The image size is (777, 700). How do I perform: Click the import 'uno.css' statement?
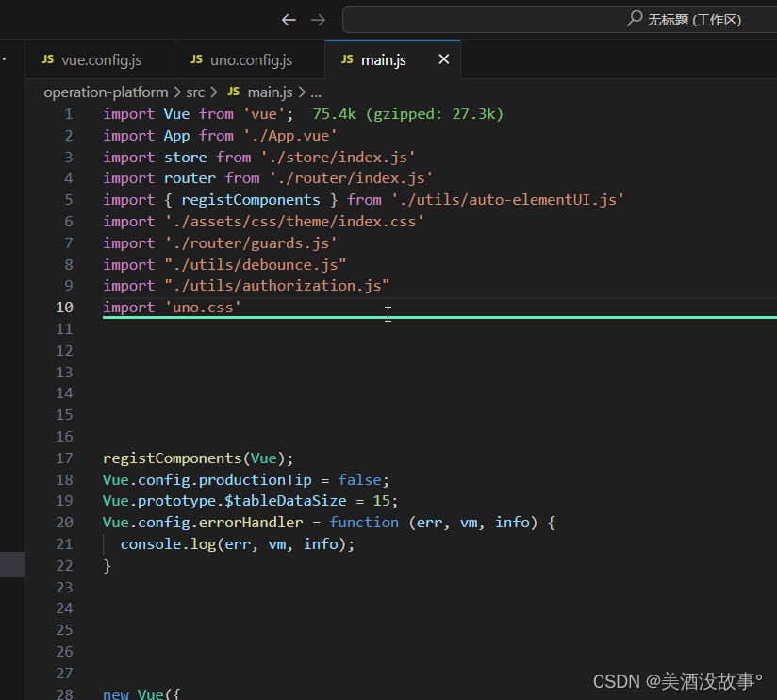[170, 307]
